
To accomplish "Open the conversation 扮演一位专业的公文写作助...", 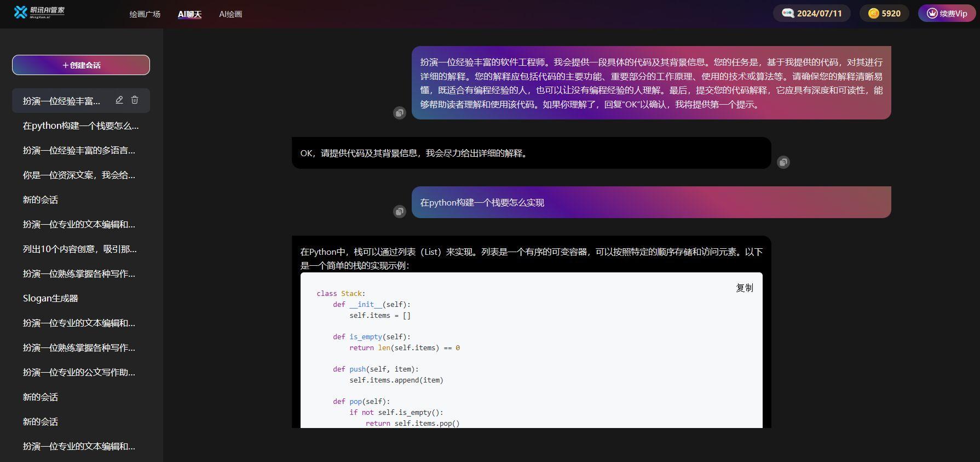I will tap(81, 372).
